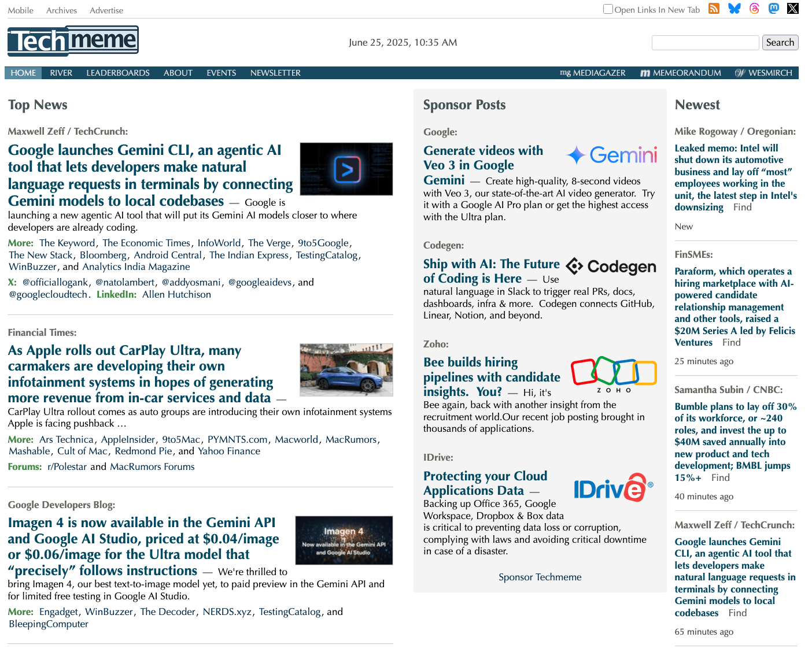Open the WeSmirch site icon
Image resolution: width=812 pixels, height=652 pixels.
click(x=740, y=73)
